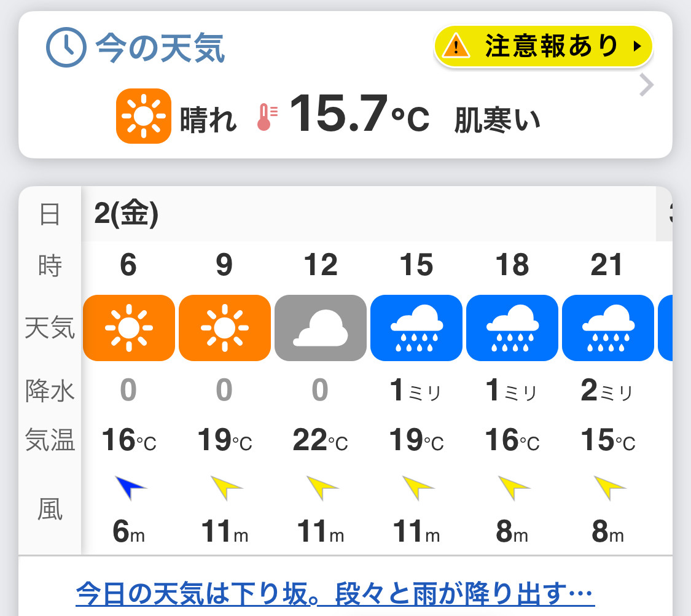Select the sunny icon for 6時
Screen dimensions: 691x616
point(129,328)
